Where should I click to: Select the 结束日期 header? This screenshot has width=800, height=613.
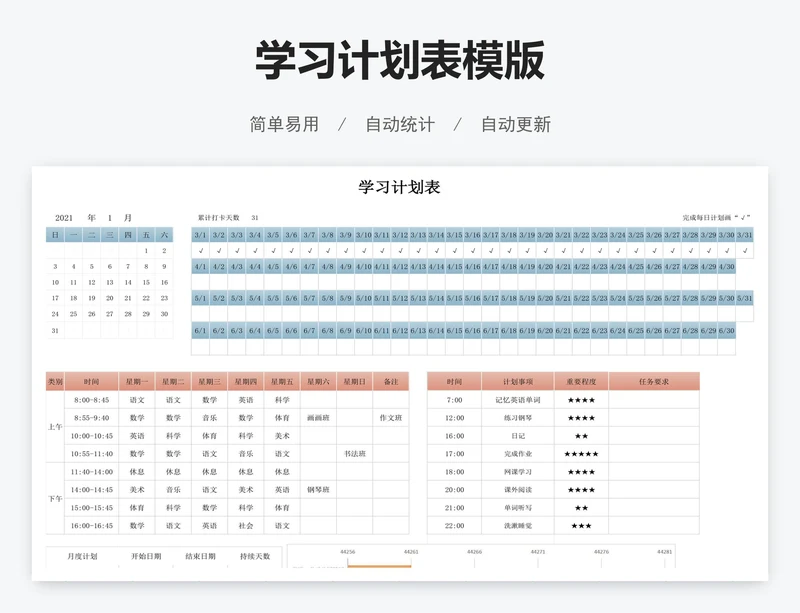[201, 556]
